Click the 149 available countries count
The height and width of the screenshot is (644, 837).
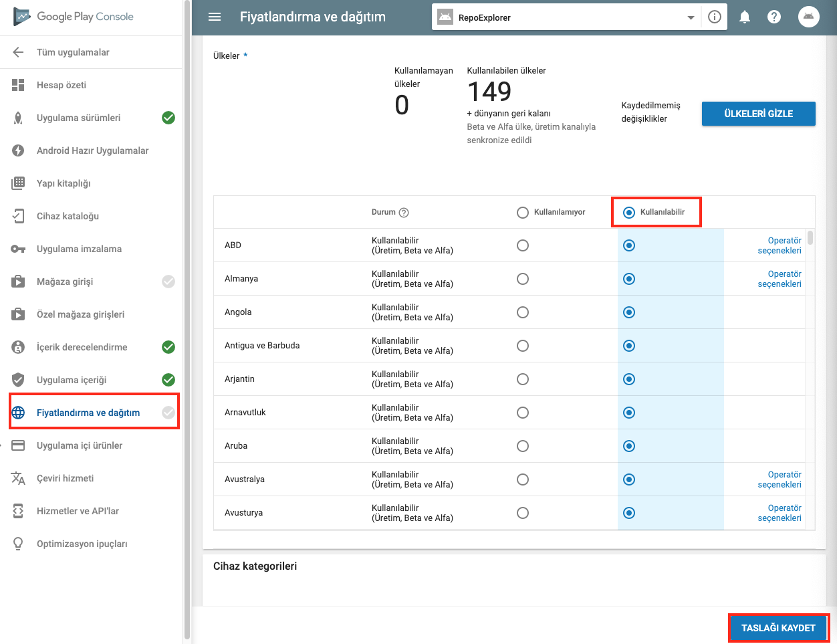click(489, 92)
